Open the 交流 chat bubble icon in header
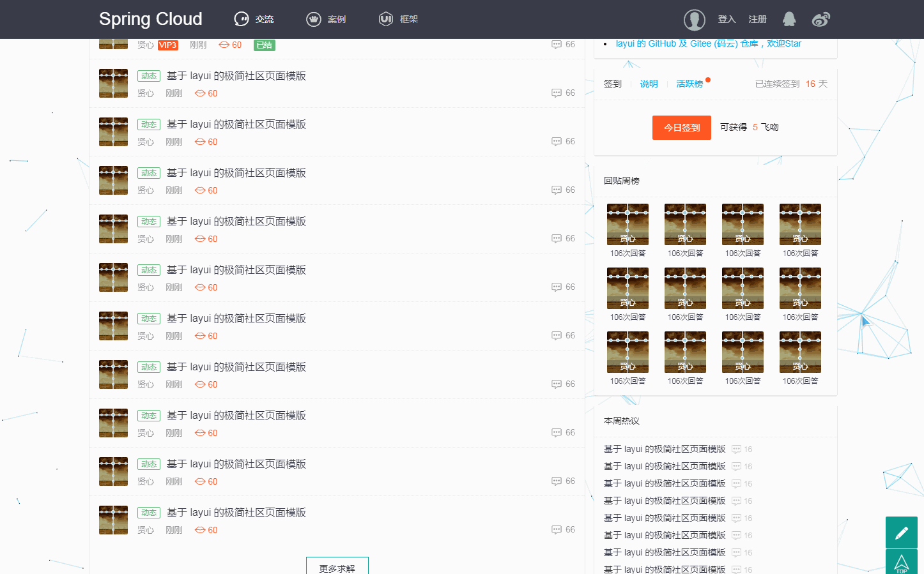The width and height of the screenshot is (924, 574). (242, 19)
